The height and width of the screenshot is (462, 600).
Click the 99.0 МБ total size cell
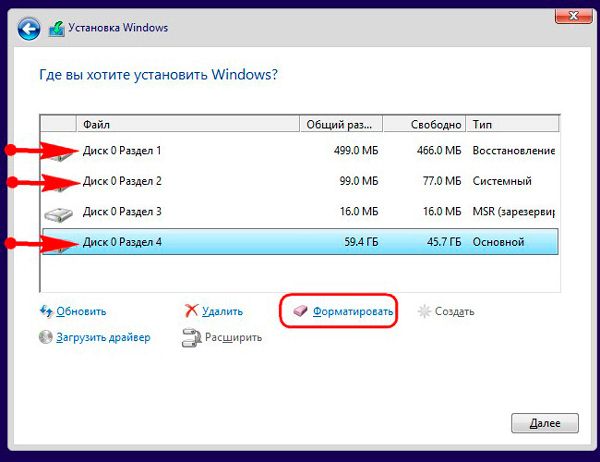[359, 181]
